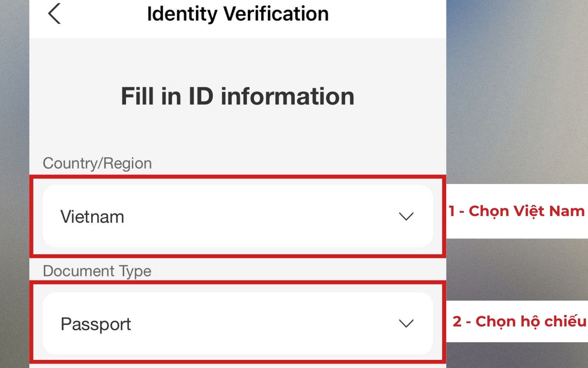
Task: Click the word "Verification" in the header
Action: click(x=276, y=14)
